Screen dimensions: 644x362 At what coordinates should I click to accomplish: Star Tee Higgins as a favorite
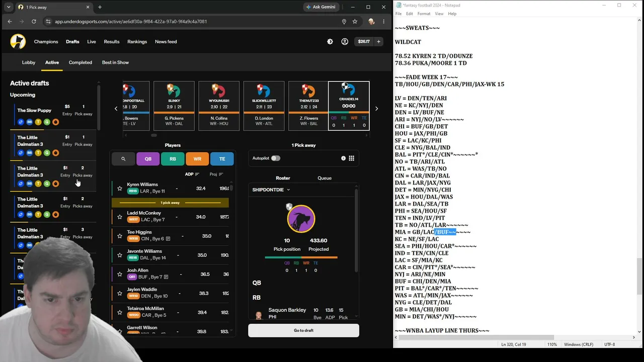point(120,236)
